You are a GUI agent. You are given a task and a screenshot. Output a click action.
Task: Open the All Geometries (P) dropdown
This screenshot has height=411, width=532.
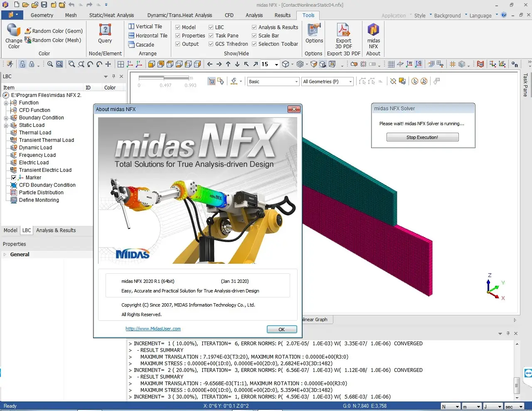click(328, 82)
